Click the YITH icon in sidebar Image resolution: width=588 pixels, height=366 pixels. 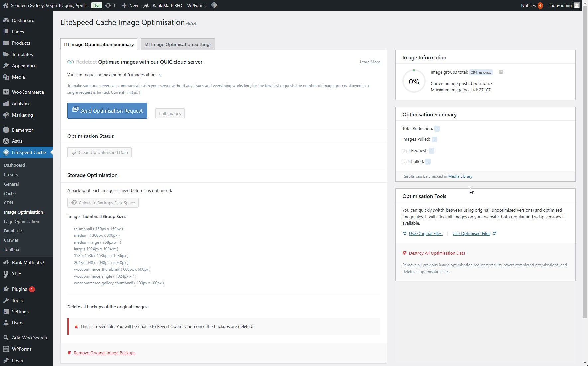pos(6,274)
